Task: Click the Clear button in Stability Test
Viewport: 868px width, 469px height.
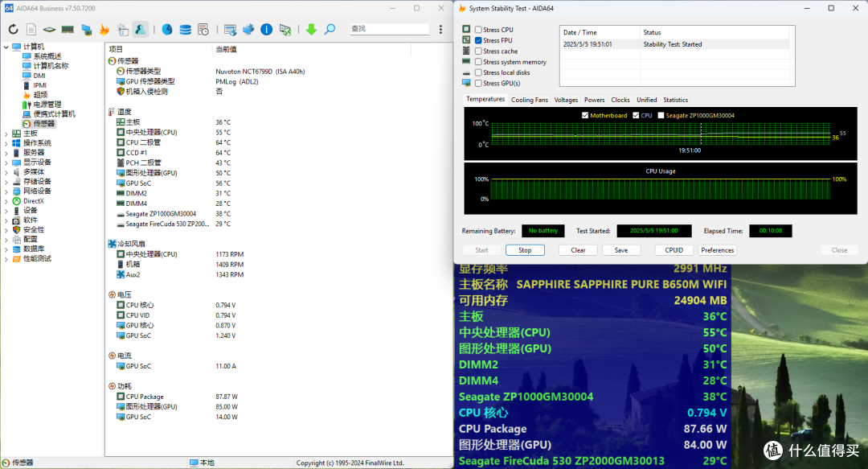Action: 578,250
